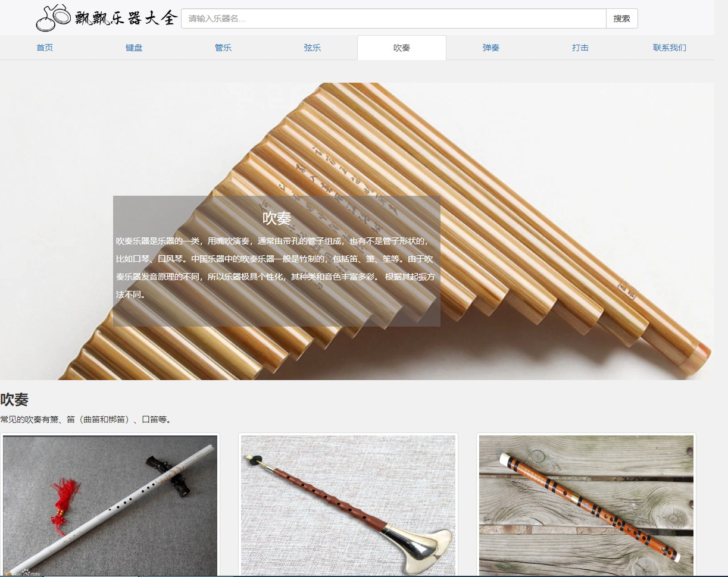The image size is (728, 577).
Task: Open the 弹奏 tab
Action: [x=491, y=48]
